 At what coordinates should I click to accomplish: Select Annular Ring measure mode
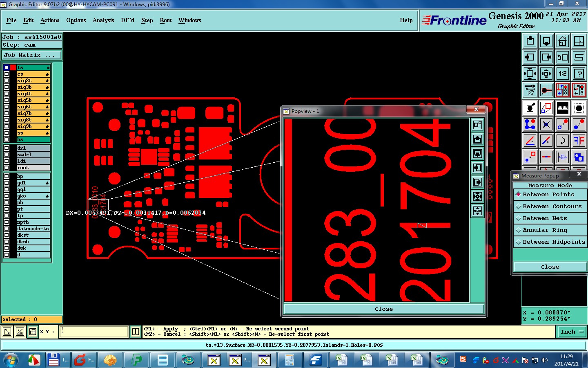tap(550, 230)
